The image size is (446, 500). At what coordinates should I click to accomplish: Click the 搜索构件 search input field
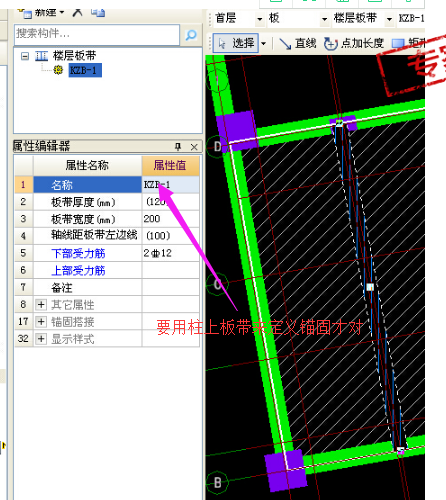(97, 35)
